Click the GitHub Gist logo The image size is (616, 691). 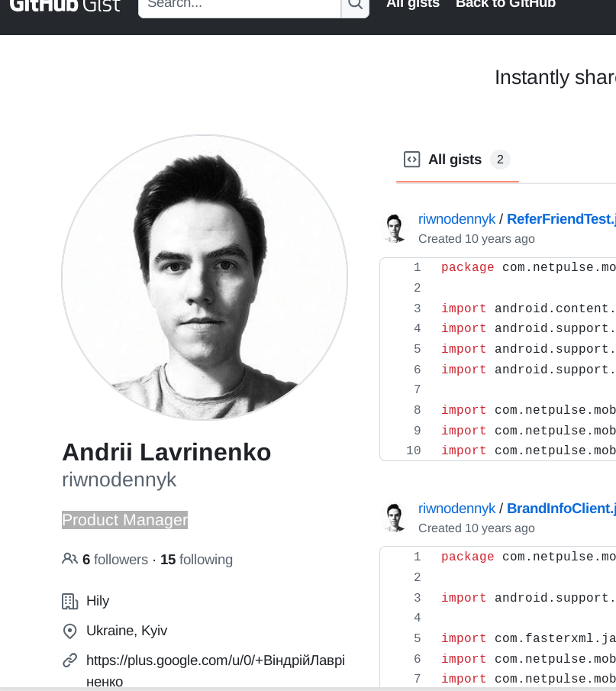65,5
